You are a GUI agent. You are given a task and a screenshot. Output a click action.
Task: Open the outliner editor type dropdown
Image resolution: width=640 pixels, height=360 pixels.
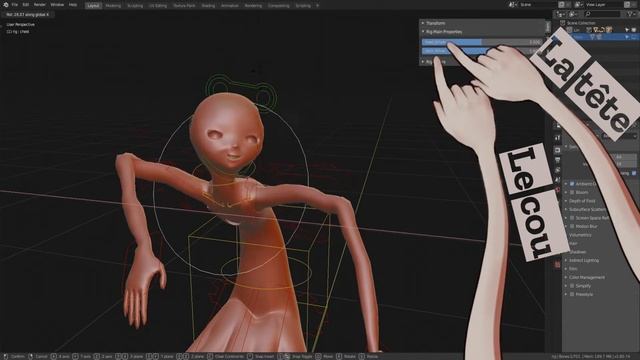tap(561, 14)
